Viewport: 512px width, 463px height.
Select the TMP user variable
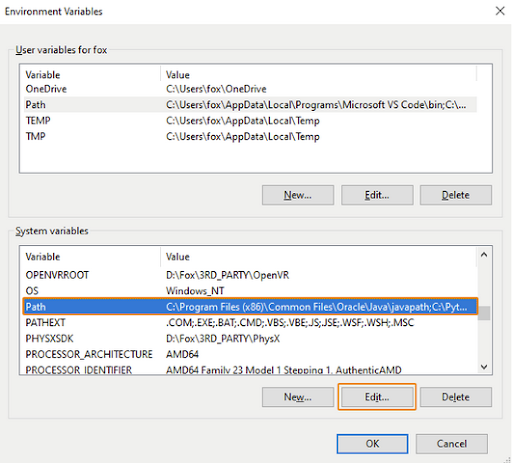pyautogui.click(x=250, y=136)
